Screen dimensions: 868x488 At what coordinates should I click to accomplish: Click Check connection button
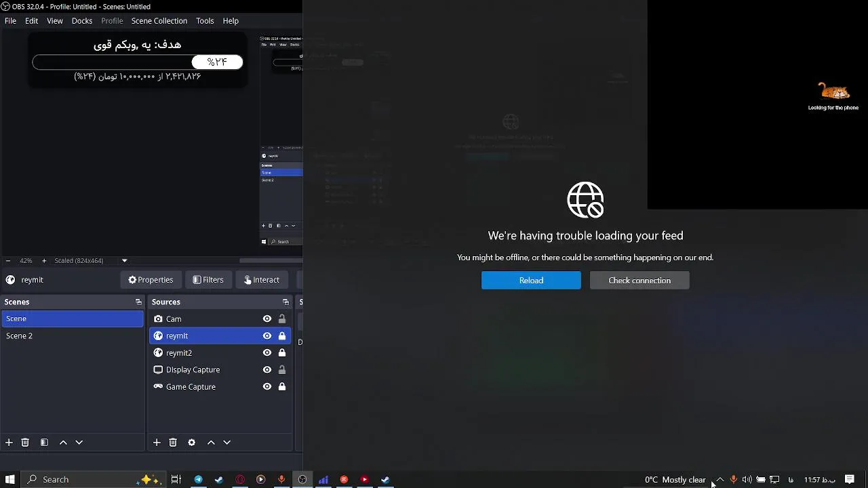pos(639,281)
